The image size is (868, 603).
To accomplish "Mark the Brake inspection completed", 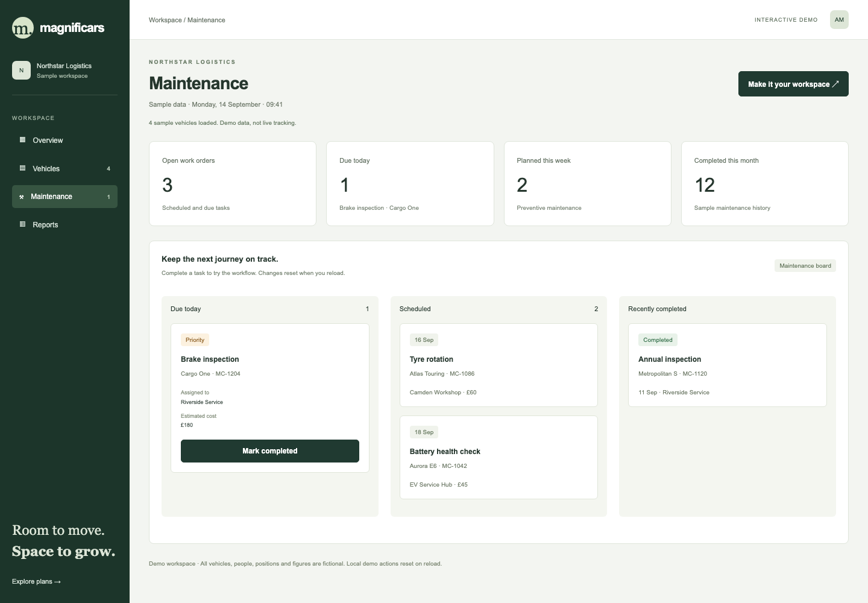I will (270, 451).
